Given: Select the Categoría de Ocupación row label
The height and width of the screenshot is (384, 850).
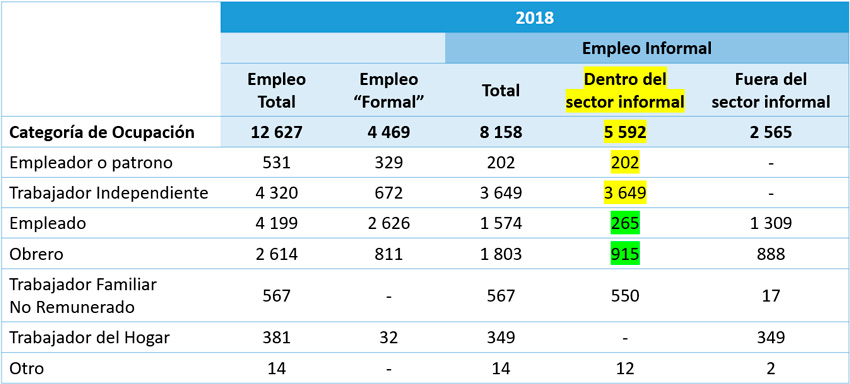Looking at the screenshot, I should click(x=102, y=133).
